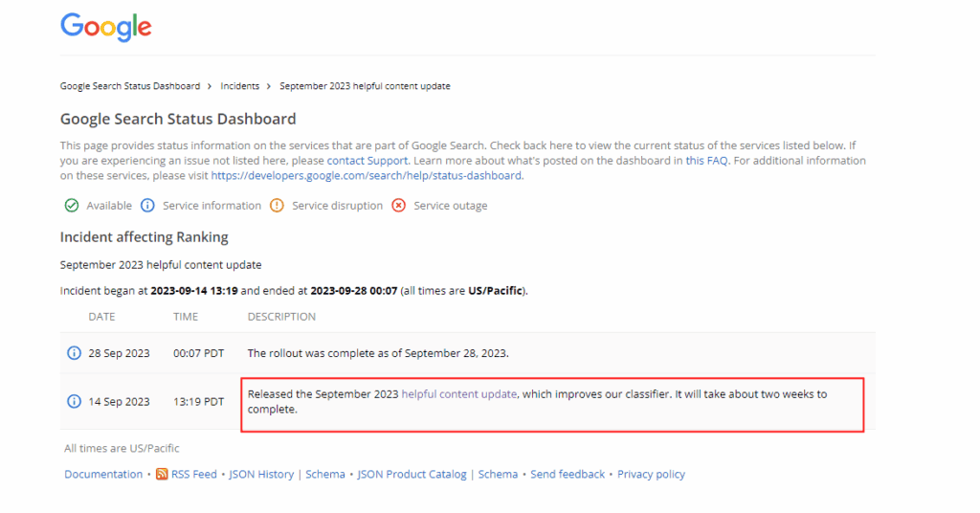Click the DESCRIPTION column header
The image size is (980, 513).
[x=282, y=317]
